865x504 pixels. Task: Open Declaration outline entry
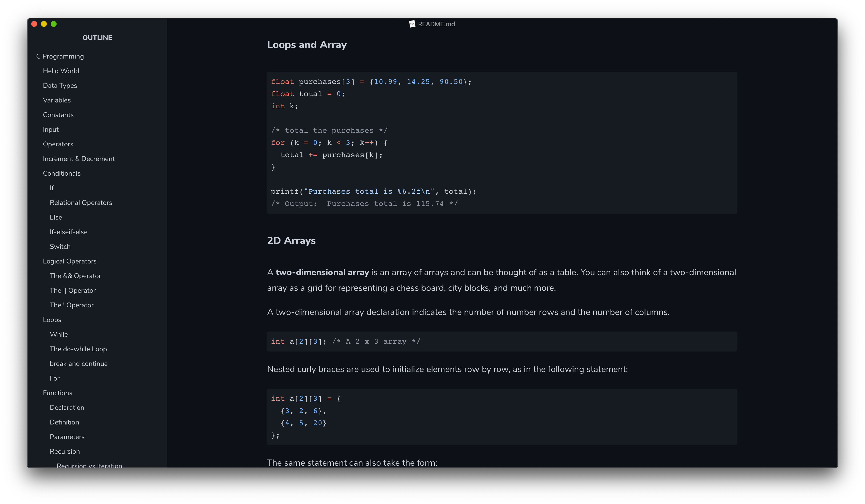tap(67, 408)
